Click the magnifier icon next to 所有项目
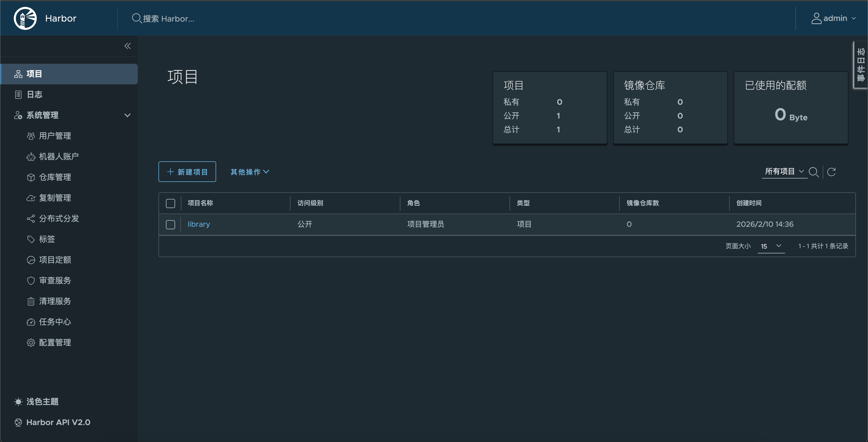The width and height of the screenshot is (868, 442). click(813, 172)
